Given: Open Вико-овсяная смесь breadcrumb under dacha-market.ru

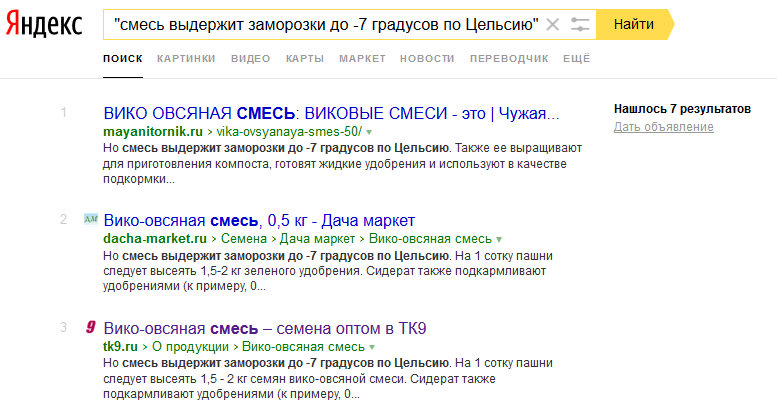Looking at the screenshot, I should 430,239.
